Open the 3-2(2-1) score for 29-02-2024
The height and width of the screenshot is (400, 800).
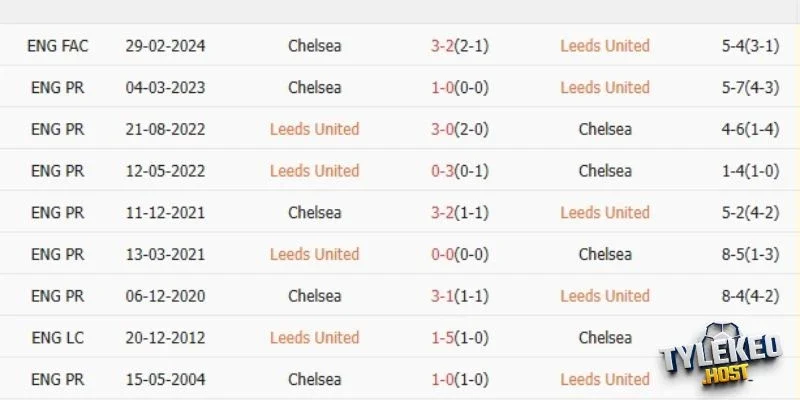click(x=458, y=46)
